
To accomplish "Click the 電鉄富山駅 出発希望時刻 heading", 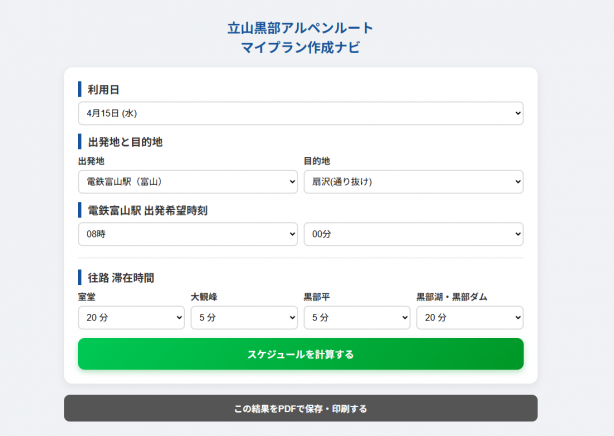I will (147, 210).
